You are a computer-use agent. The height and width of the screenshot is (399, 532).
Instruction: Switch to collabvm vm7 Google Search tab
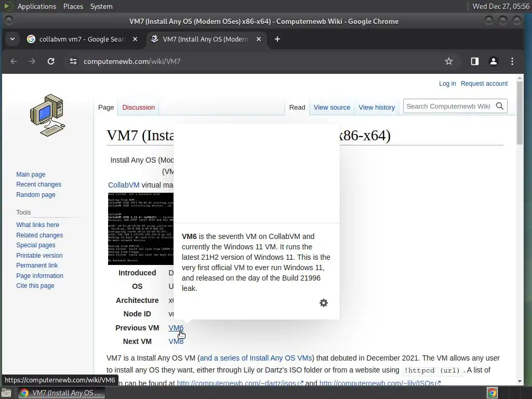(82, 39)
